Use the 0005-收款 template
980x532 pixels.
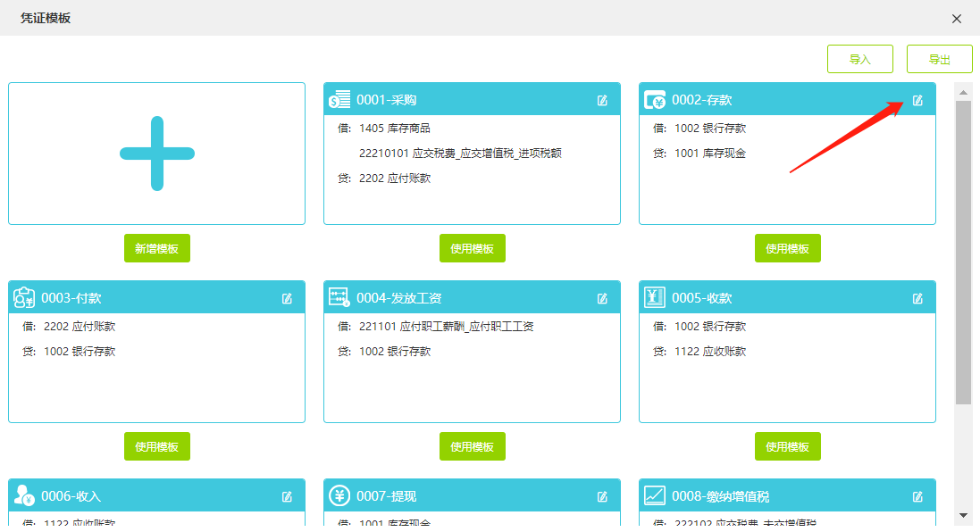(787, 446)
